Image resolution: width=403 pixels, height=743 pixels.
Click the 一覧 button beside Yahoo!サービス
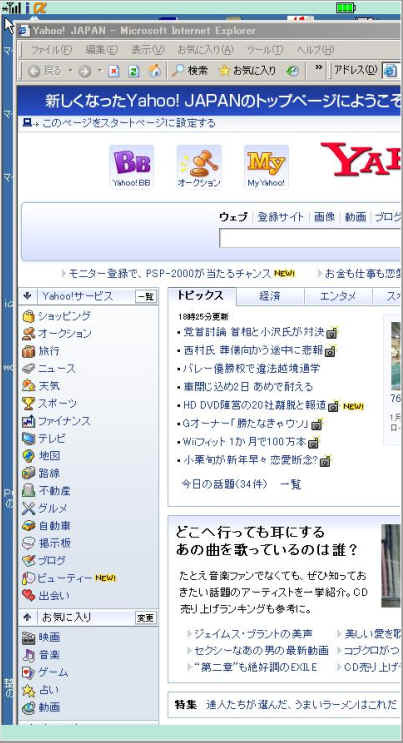[146, 297]
